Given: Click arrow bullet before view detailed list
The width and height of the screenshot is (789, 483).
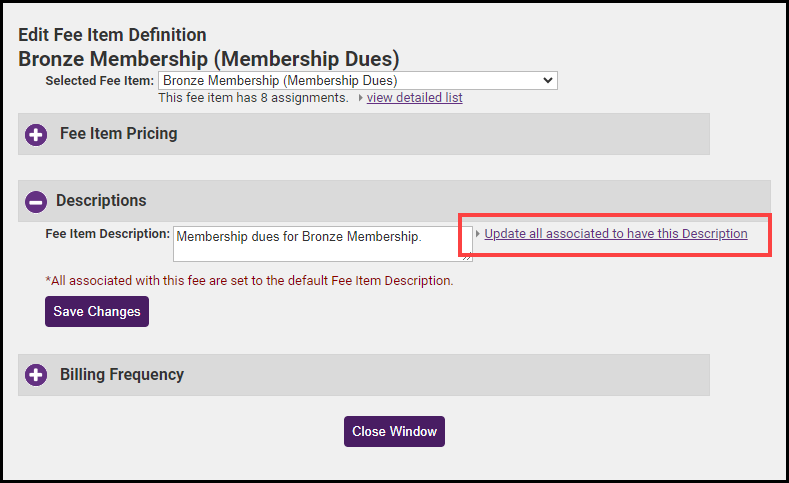Looking at the screenshot, I should tap(360, 98).
